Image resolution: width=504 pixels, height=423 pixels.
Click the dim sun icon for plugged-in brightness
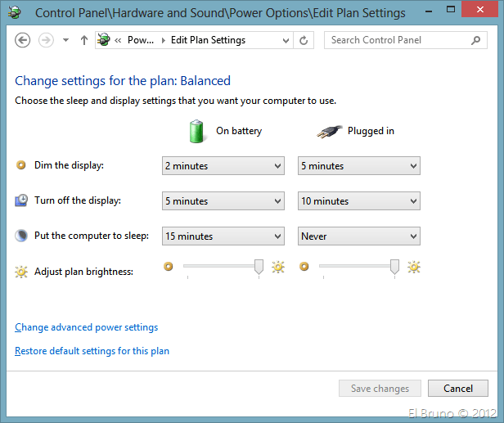304,267
